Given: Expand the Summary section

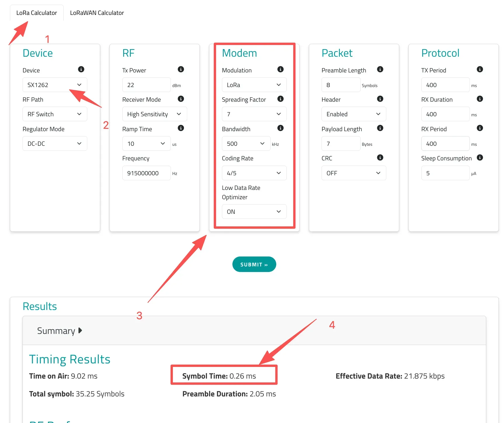Looking at the screenshot, I should (59, 330).
